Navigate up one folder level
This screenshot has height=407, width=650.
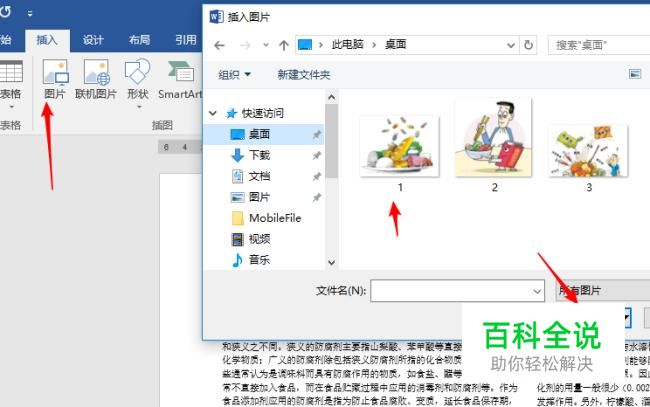coord(284,45)
